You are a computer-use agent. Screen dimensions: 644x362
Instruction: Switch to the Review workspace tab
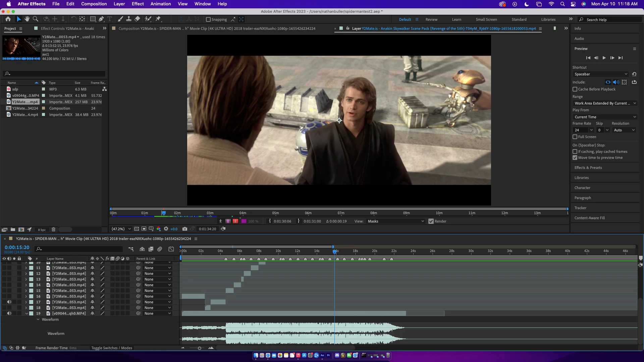431,19
